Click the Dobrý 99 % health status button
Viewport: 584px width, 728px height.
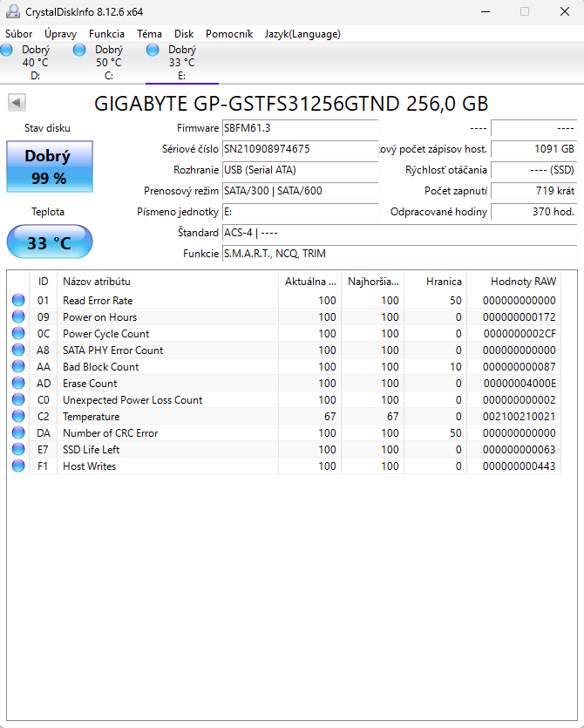[50, 167]
